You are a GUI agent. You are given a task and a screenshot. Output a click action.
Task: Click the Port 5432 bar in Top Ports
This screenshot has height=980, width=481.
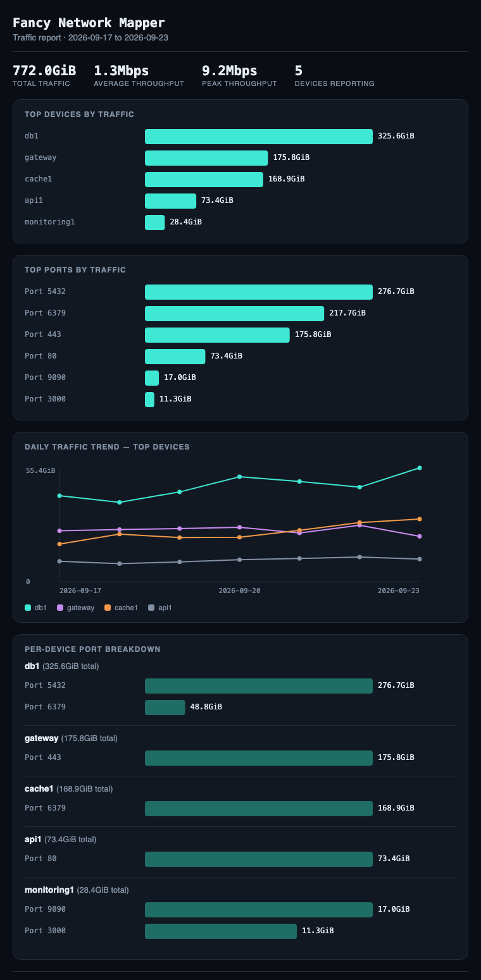[x=259, y=292]
